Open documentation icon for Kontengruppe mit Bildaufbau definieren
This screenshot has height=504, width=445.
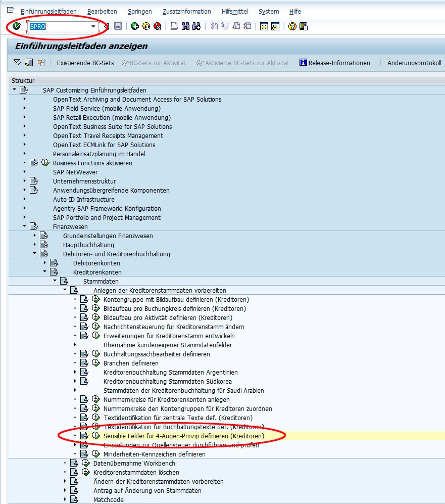pyautogui.click(x=84, y=299)
